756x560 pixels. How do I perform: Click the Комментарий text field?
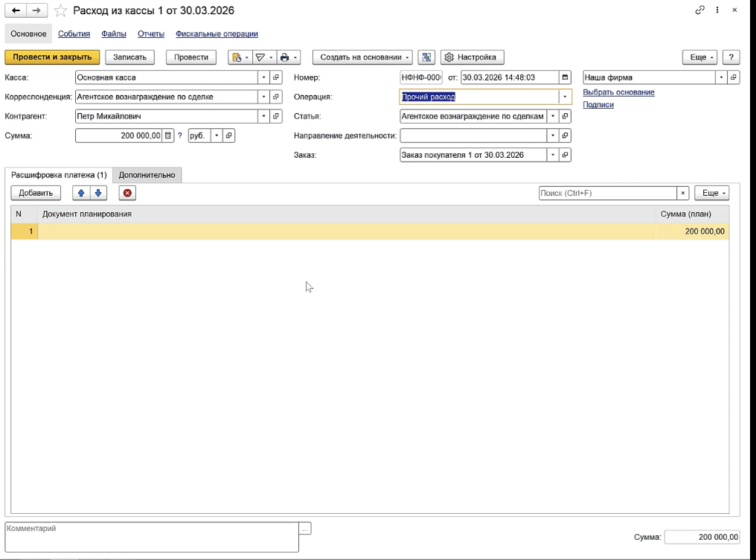(152, 538)
